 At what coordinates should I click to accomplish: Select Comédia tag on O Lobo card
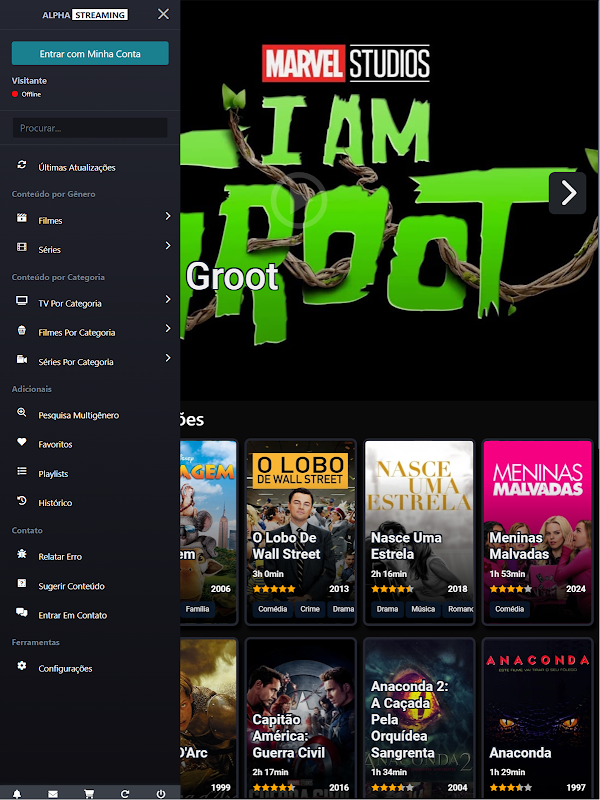pyautogui.click(x=272, y=609)
